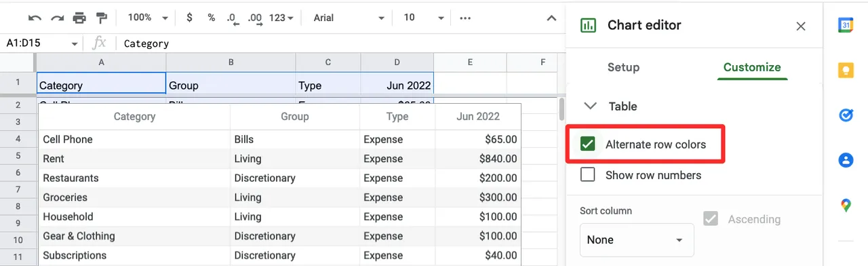Click the Bills group cell

(x=244, y=139)
